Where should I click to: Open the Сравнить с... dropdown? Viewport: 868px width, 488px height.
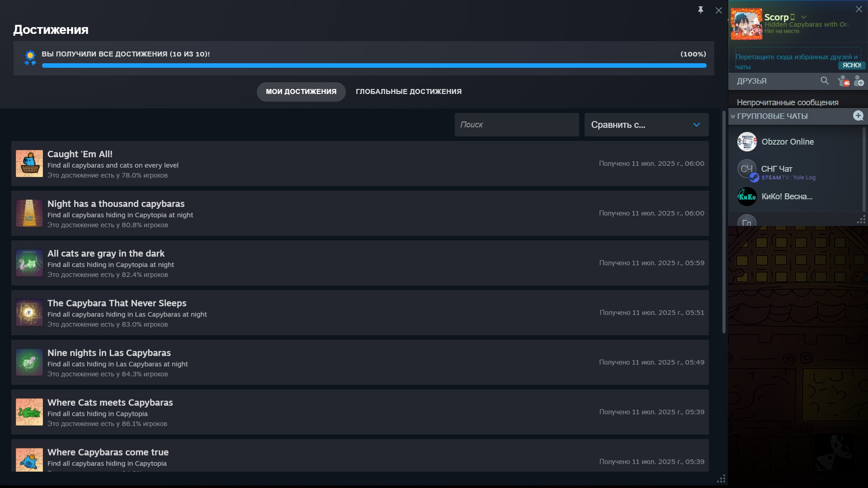coord(646,125)
